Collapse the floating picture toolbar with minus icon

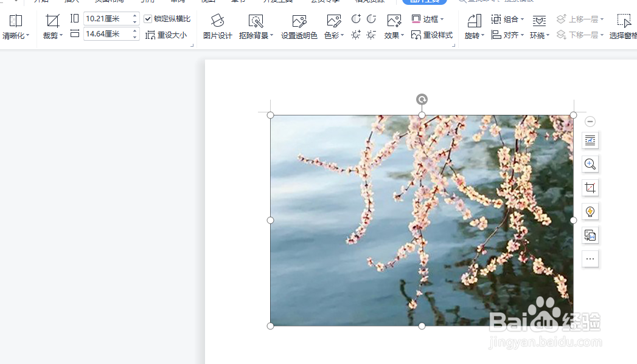(590, 122)
